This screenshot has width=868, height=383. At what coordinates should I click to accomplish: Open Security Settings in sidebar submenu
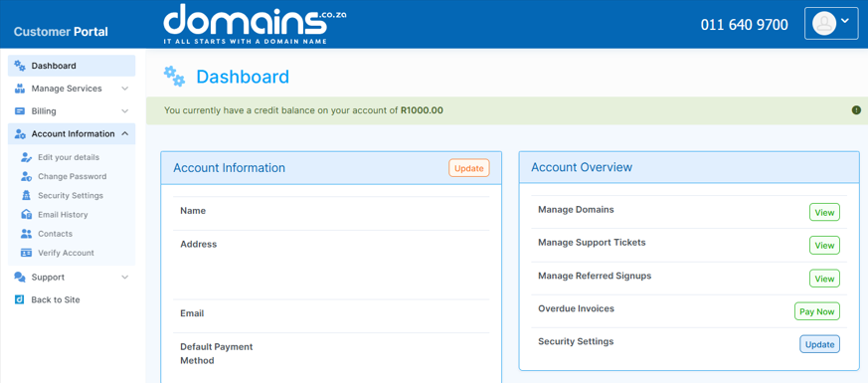tap(71, 195)
